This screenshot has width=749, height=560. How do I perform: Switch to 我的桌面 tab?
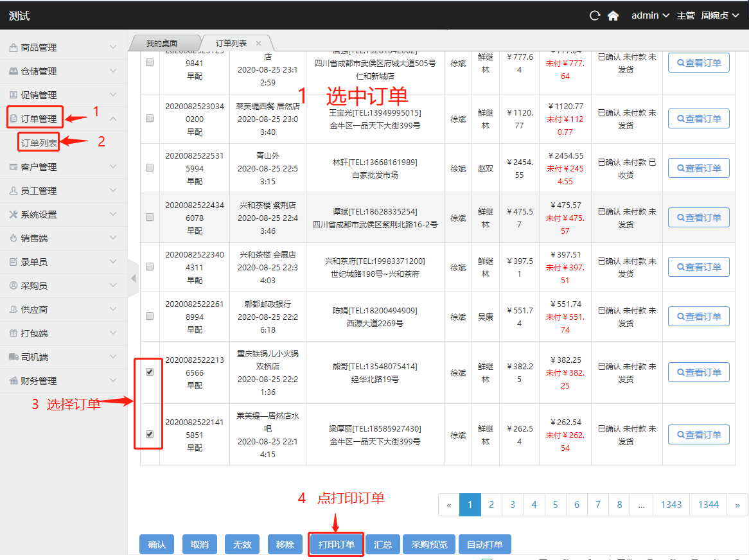click(161, 43)
